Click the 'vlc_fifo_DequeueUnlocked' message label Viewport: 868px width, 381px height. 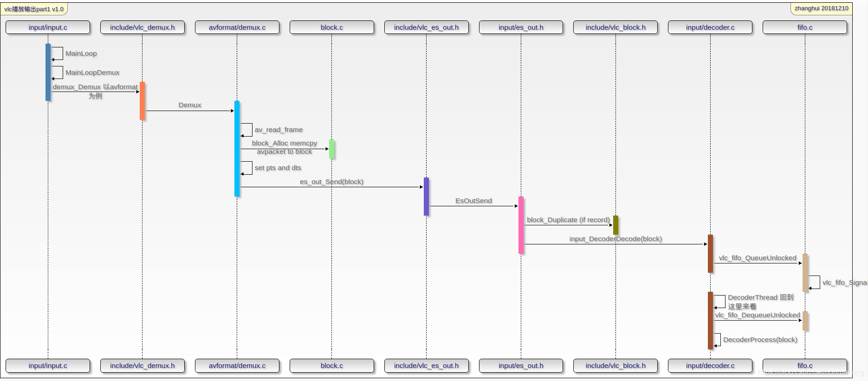(x=758, y=315)
